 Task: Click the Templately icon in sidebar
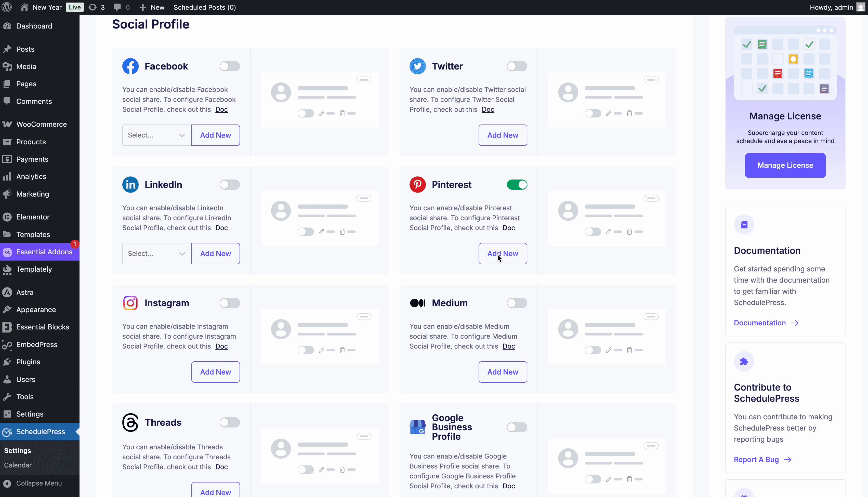pyautogui.click(x=7, y=269)
